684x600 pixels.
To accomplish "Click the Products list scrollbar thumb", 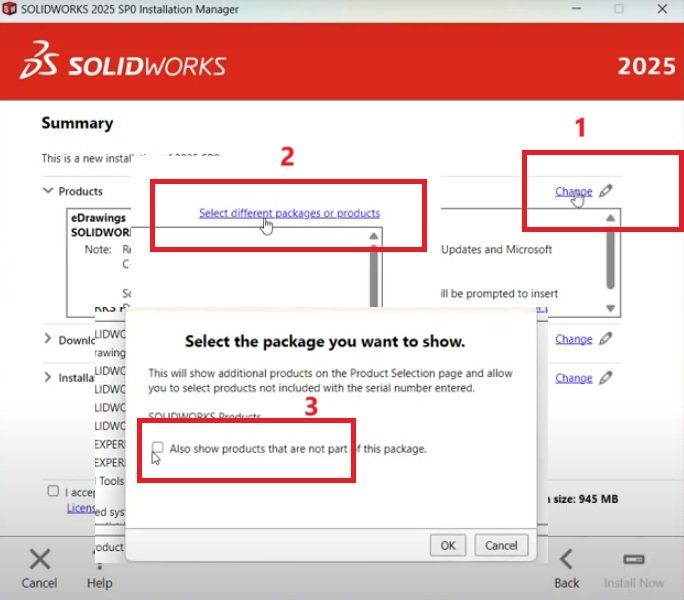I will point(610,261).
